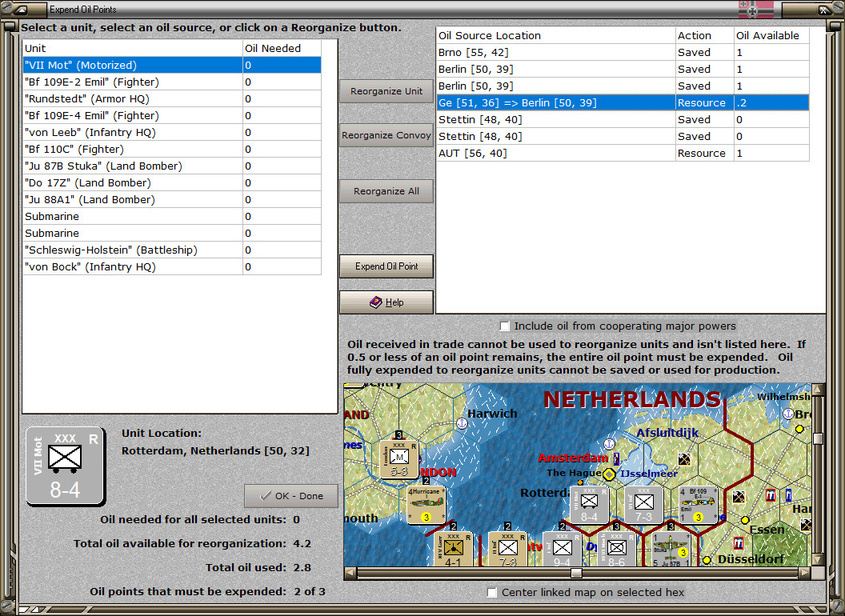The image size is (845, 616).
Task: Select "Bf 109E-2 Emil" (Fighter) row
Action: 172,82
